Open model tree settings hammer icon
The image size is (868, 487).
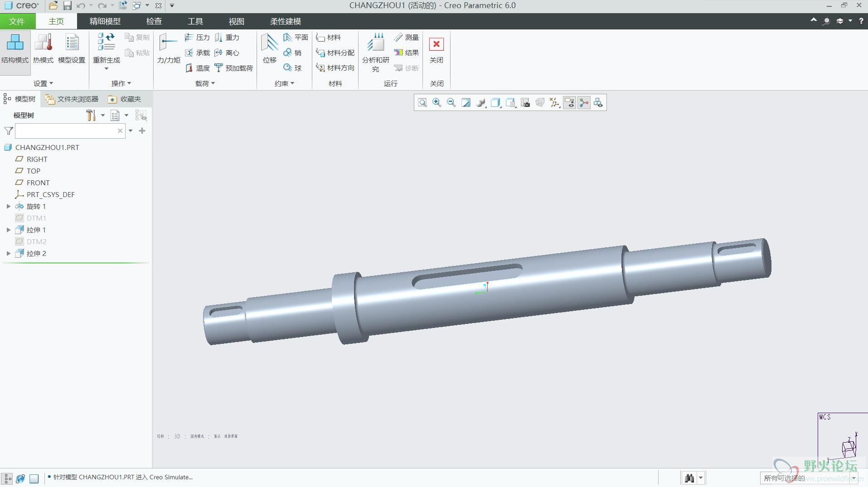pyautogui.click(x=91, y=116)
